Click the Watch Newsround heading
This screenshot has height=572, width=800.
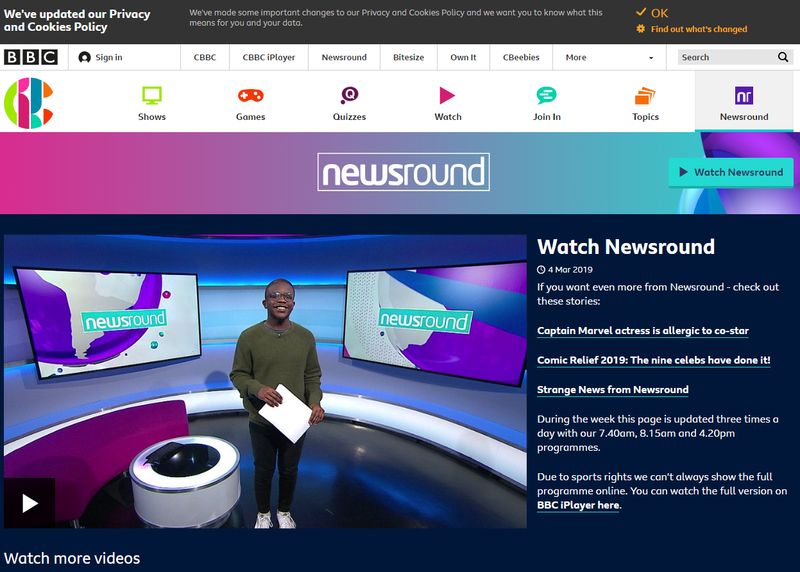(626, 247)
